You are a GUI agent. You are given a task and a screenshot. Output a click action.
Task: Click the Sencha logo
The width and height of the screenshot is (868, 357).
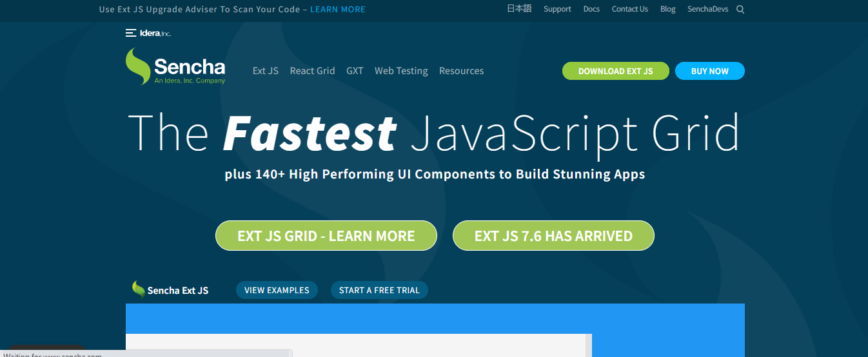click(175, 67)
